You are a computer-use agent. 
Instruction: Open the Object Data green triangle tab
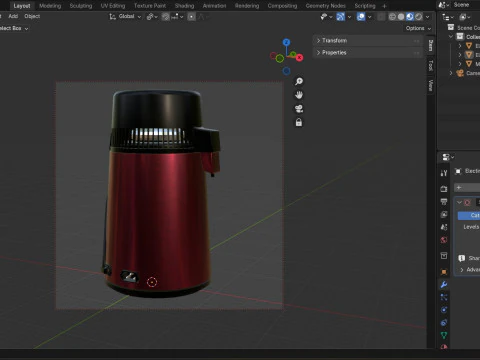444,335
